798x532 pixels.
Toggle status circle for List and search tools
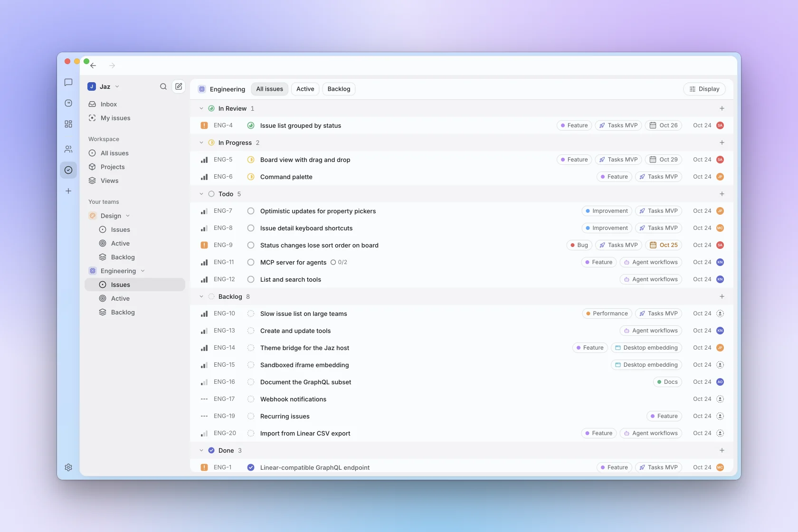click(x=251, y=279)
